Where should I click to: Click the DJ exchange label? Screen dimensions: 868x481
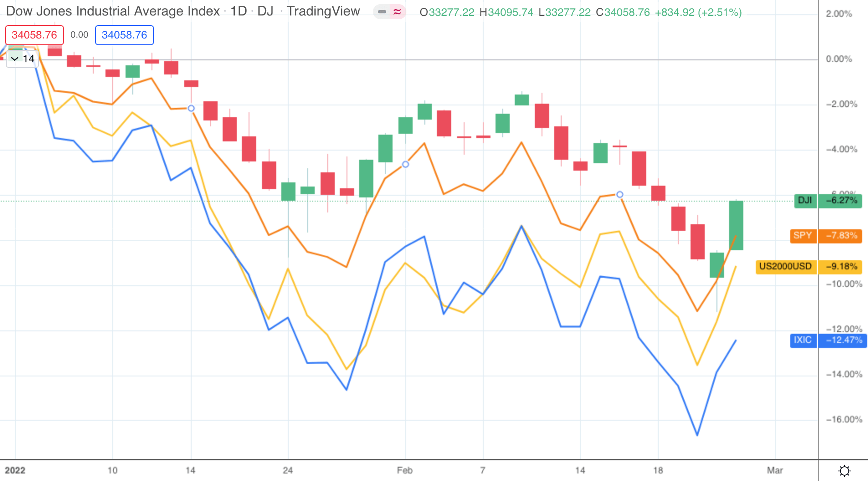tap(265, 11)
